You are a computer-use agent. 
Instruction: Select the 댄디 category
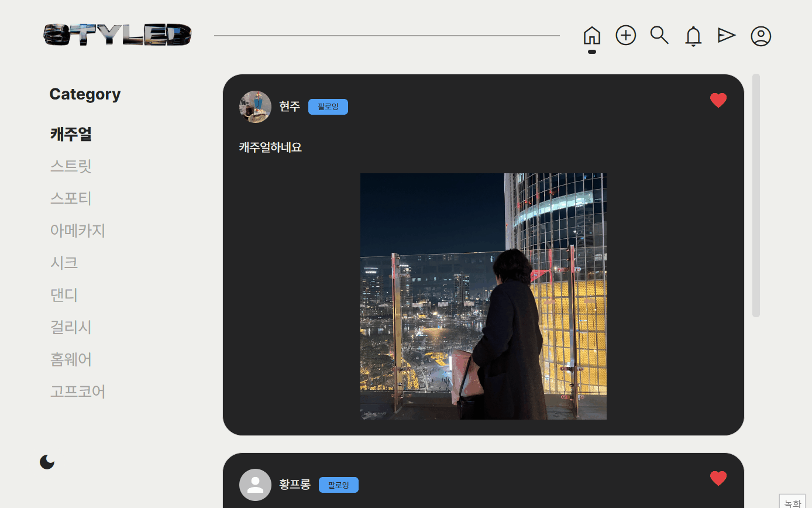(x=64, y=295)
